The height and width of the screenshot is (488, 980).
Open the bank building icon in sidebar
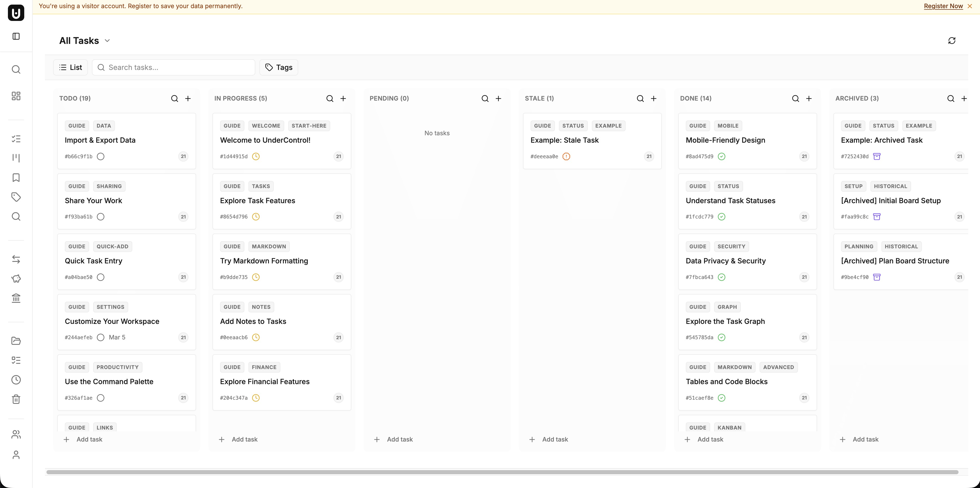[x=16, y=298]
